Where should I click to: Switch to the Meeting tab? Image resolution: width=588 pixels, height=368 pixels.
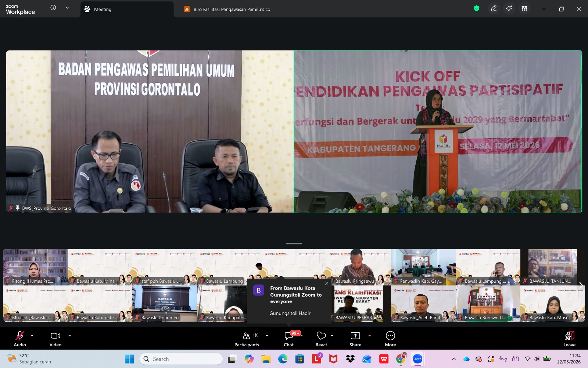(127, 9)
